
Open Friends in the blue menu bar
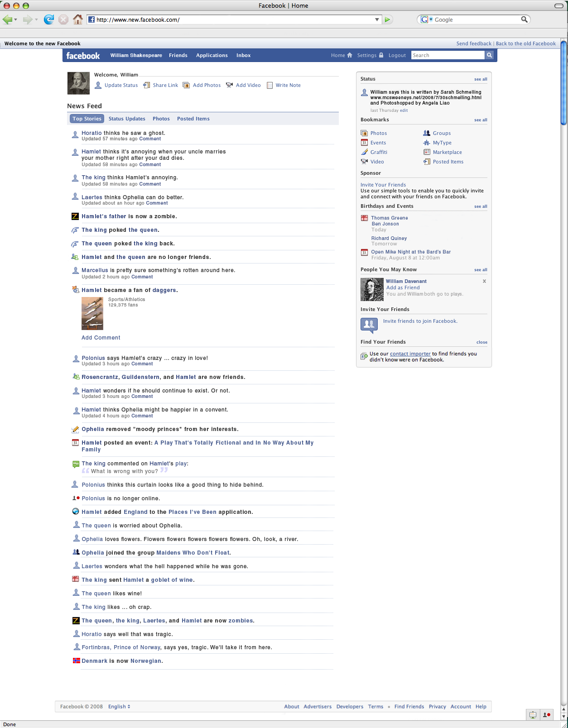[178, 55]
